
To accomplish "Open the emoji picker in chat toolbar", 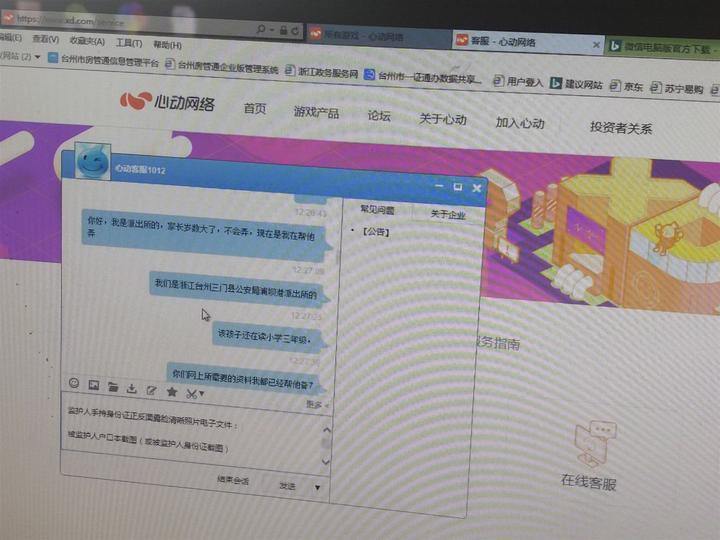I will pos(74,383).
